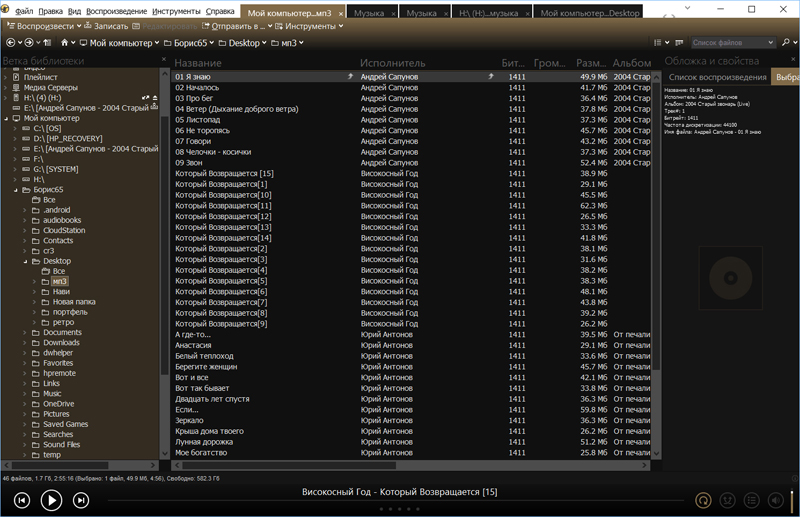Expand the Desktop breadcrumb dropdown
Screen dimensions: 800x517
pyautogui.click(x=264, y=43)
